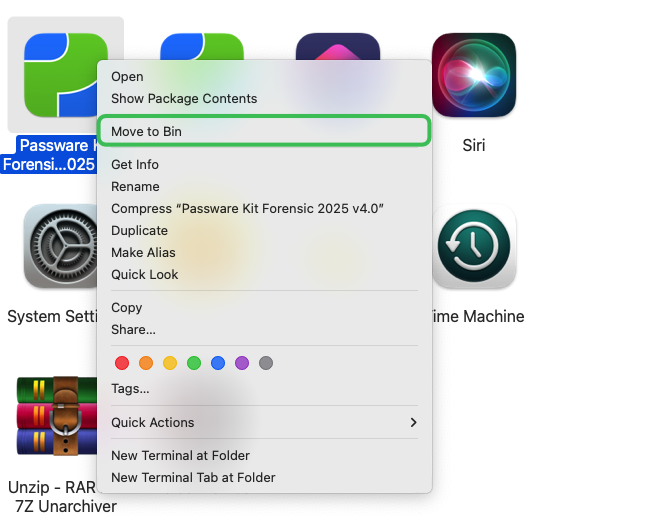Select Rename in the context menu
Screen dimensions: 657x524
tap(264, 186)
